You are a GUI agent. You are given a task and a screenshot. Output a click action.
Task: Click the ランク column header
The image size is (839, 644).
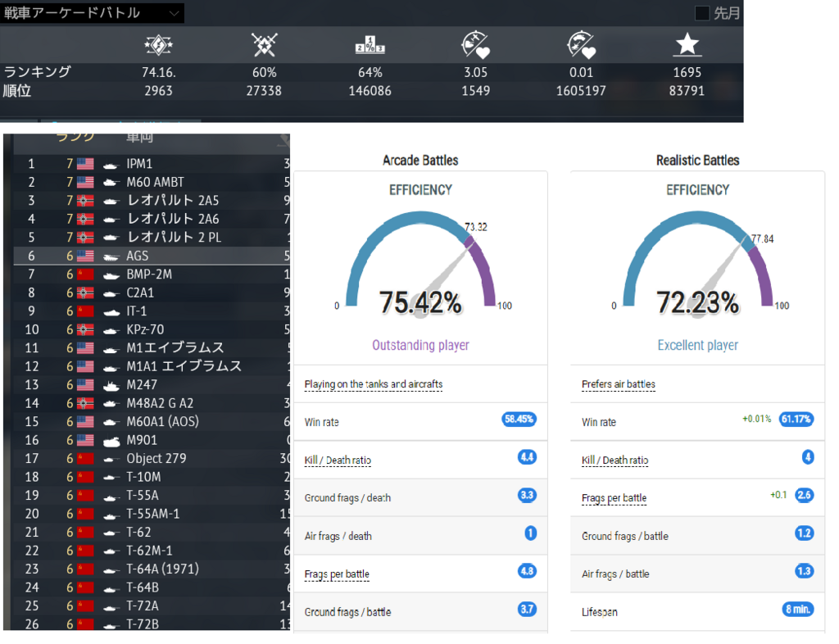click(x=75, y=138)
